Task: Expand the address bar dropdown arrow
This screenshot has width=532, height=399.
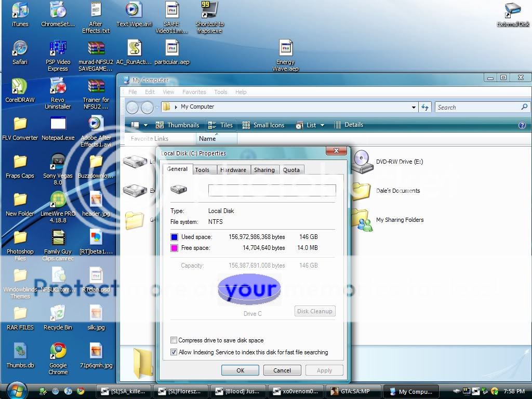Action: point(414,107)
